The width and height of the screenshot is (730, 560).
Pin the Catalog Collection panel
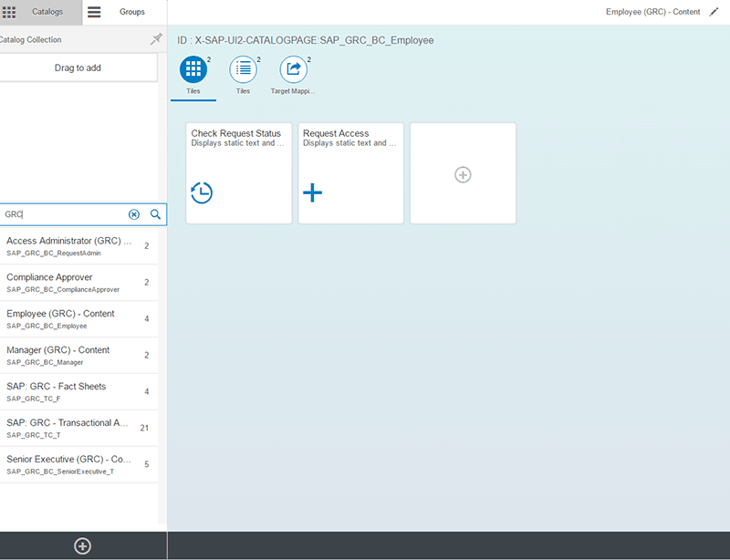coord(155,40)
